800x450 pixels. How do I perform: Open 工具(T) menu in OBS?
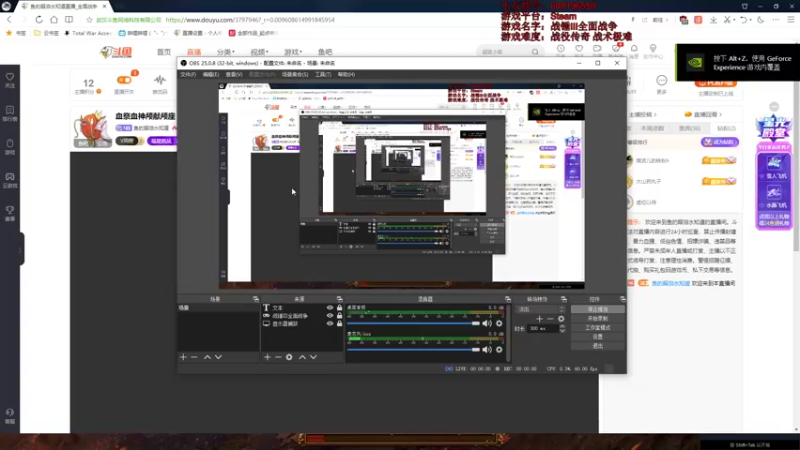click(x=323, y=74)
